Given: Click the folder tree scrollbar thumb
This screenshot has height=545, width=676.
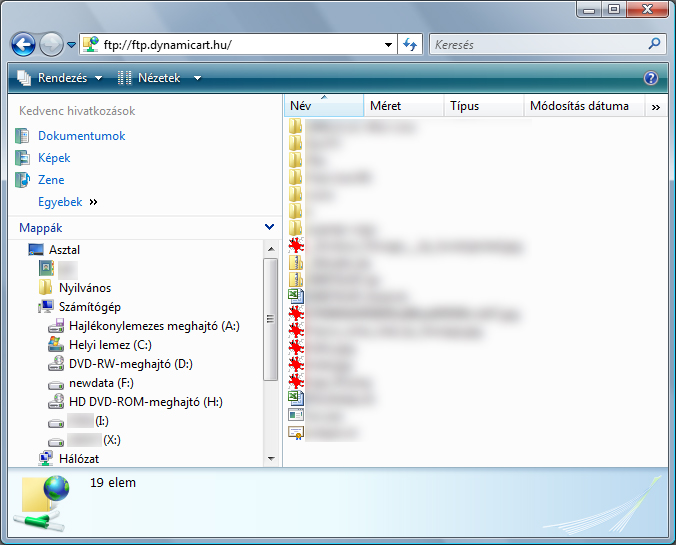Looking at the screenshot, I should point(270,319).
